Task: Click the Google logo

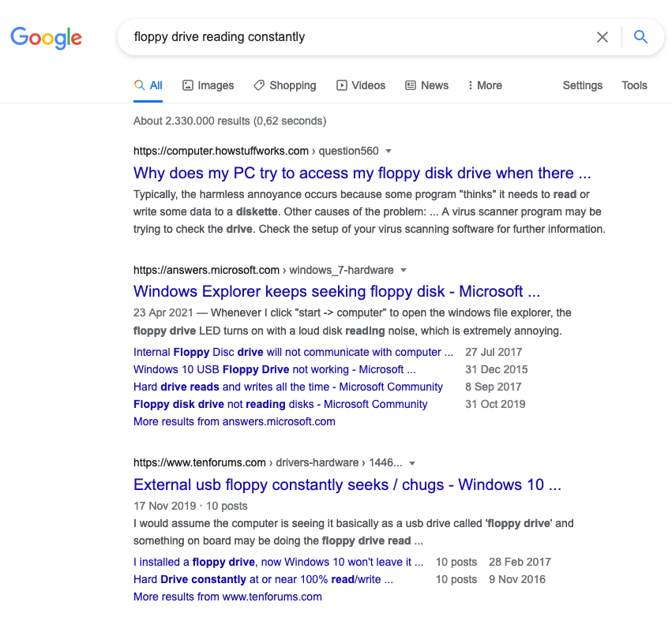Action: pos(47,38)
